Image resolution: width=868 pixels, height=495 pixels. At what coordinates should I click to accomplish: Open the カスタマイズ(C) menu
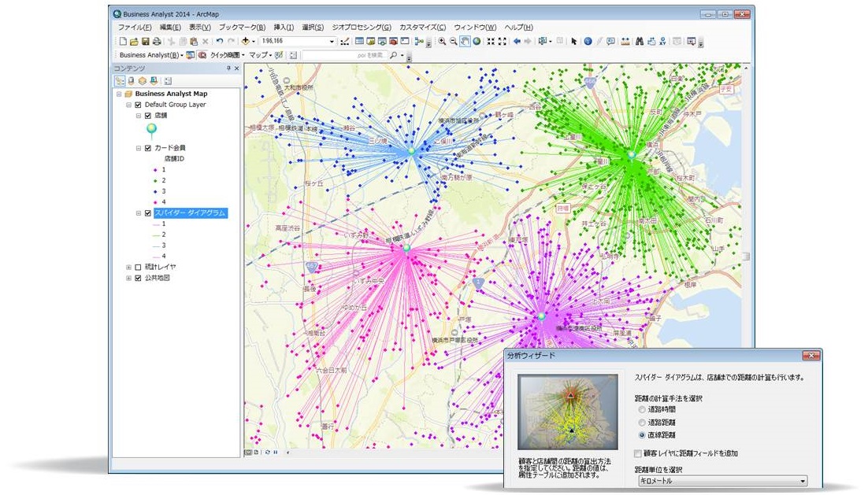pos(422,27)
